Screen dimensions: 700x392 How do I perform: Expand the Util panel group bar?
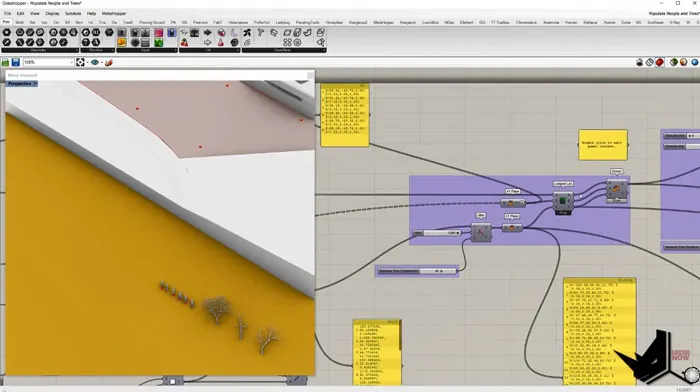pos(209,50)
